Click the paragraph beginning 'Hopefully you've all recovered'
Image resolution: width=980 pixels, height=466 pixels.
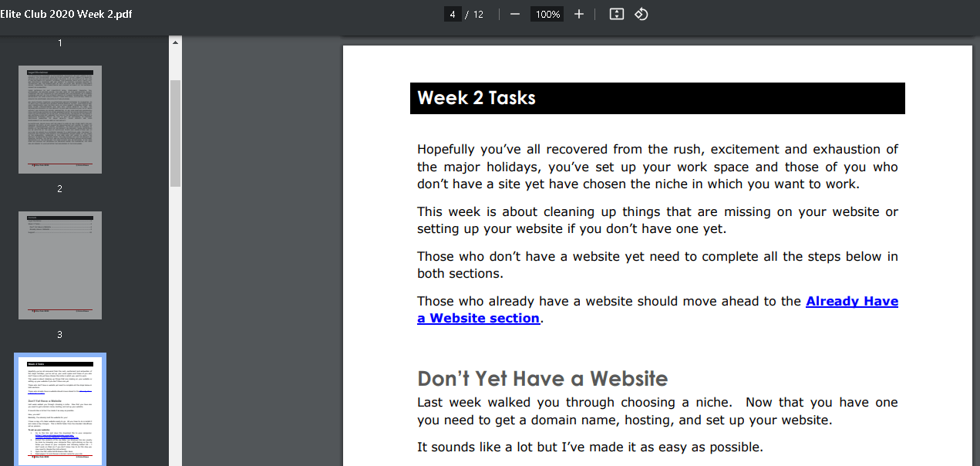pyautogui.click(x=657, y=167)
